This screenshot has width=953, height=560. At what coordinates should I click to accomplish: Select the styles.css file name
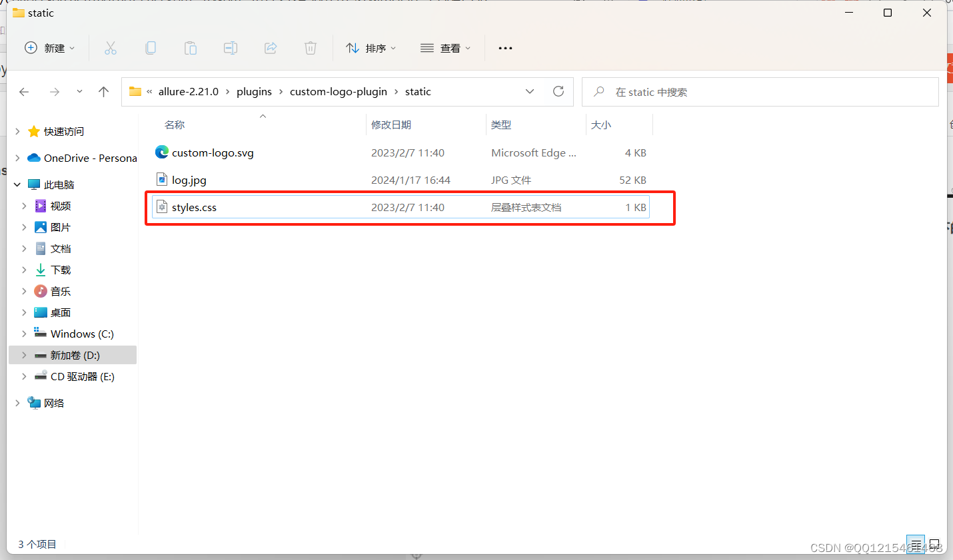click(194, 208)
